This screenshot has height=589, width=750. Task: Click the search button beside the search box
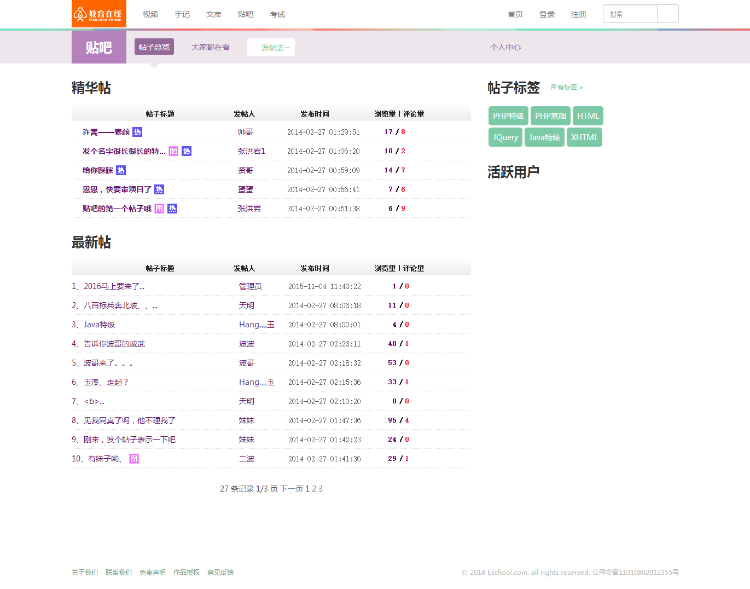coord(668,14)
